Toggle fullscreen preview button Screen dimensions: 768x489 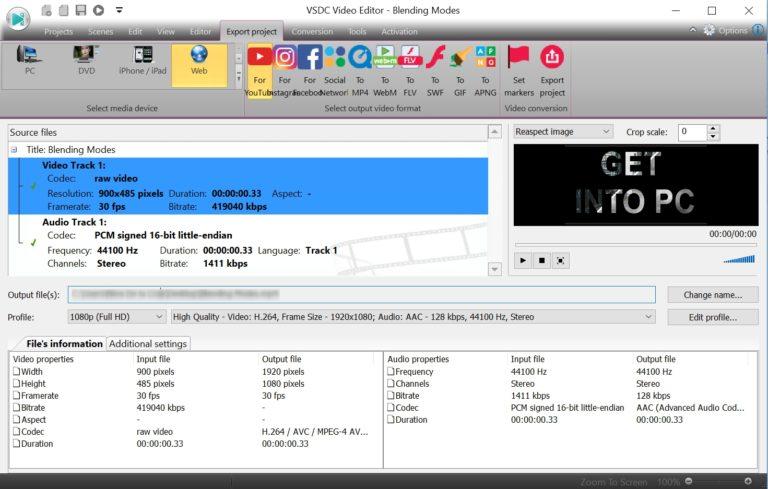point(560,260)
